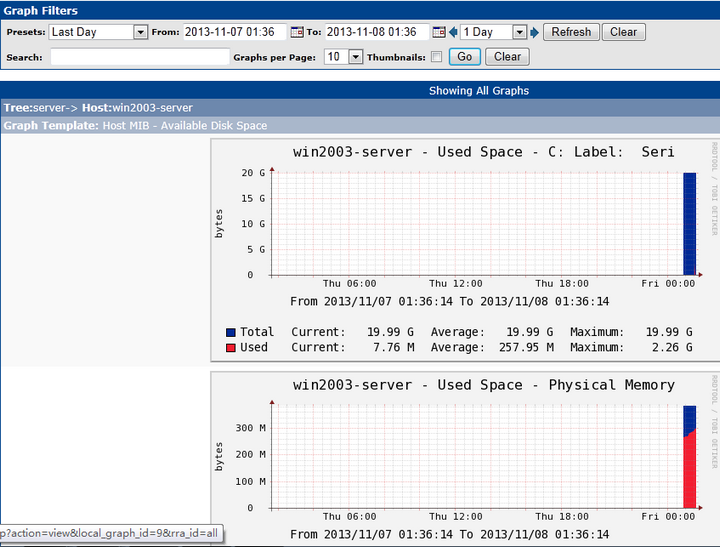Viewport: 720px width, 547px height.
Task: Open the From date calendar picker
Action: 296,32
